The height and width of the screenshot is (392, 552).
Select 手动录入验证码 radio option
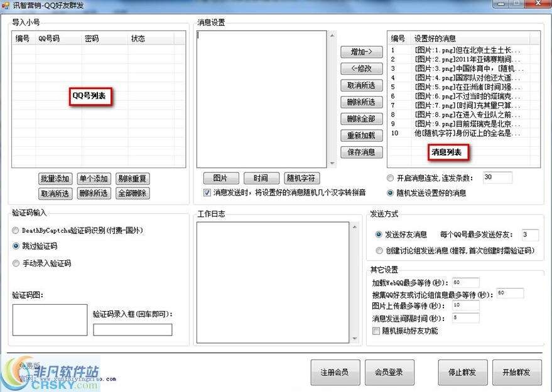click(16, 263)
